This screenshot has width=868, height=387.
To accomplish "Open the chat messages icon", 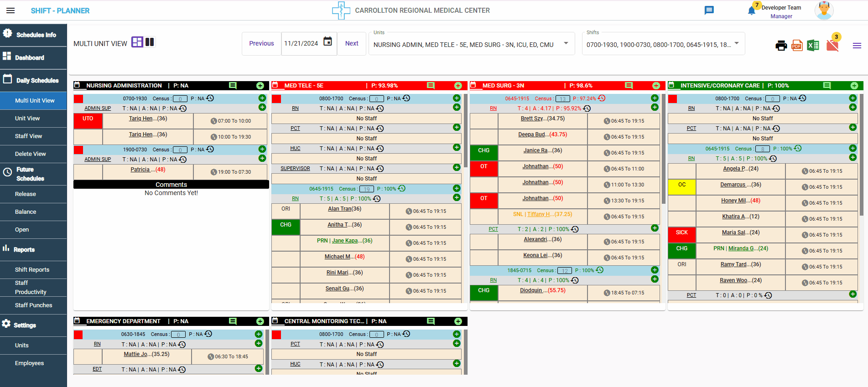I will [709, 10].
